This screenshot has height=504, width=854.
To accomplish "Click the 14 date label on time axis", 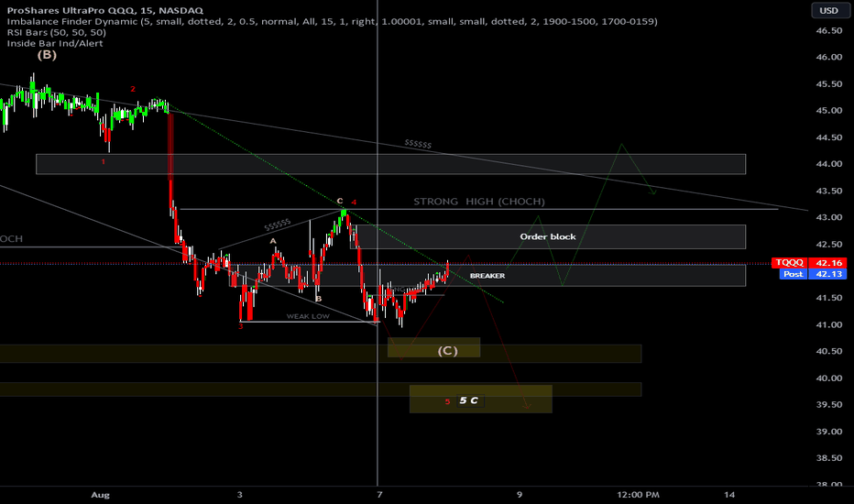I will (x=729, y=495).
